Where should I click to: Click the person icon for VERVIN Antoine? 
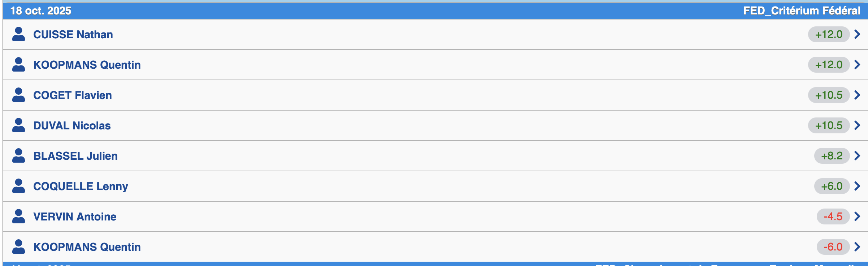tap(18, 216)
